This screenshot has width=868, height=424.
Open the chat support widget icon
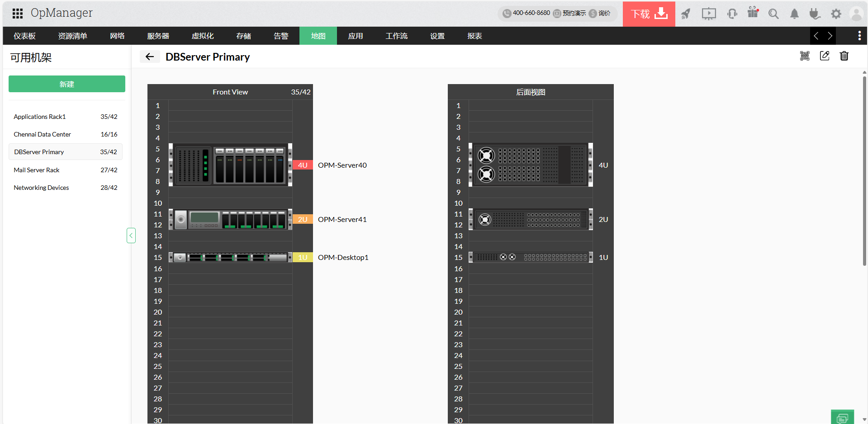pos(842,417)
